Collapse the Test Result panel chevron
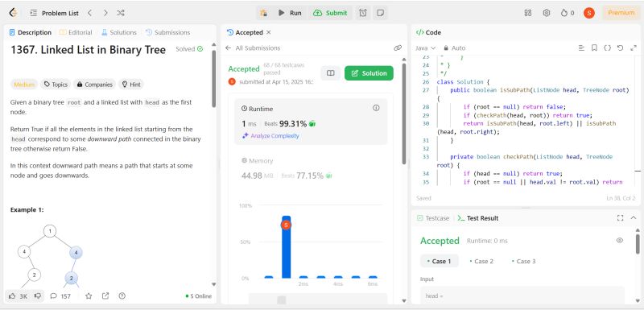 pos(634,218)
